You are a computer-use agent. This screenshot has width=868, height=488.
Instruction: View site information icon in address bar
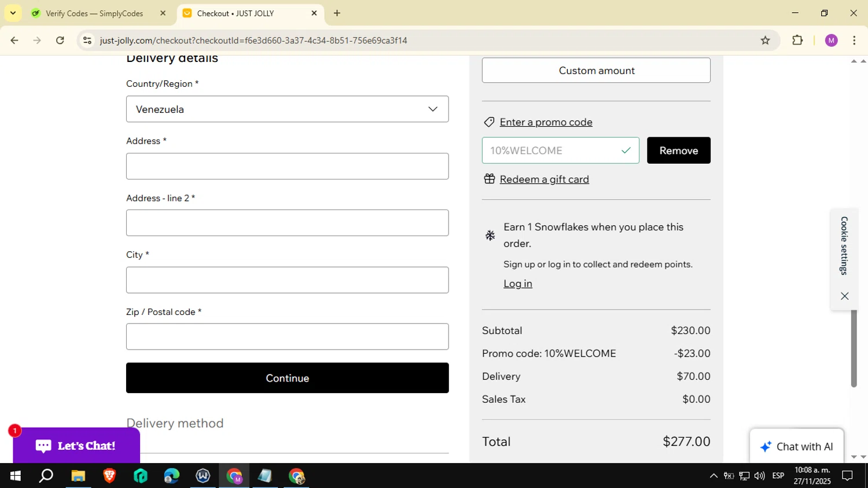pos(87,41)
